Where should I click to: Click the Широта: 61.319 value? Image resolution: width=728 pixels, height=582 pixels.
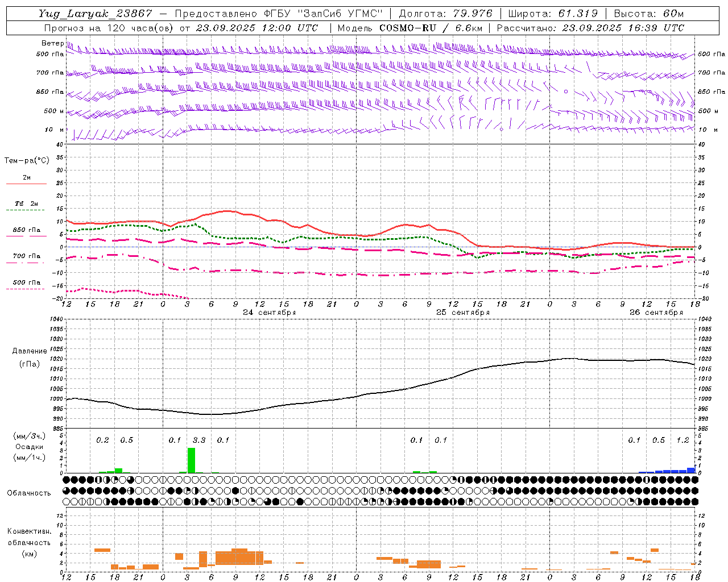553,14
